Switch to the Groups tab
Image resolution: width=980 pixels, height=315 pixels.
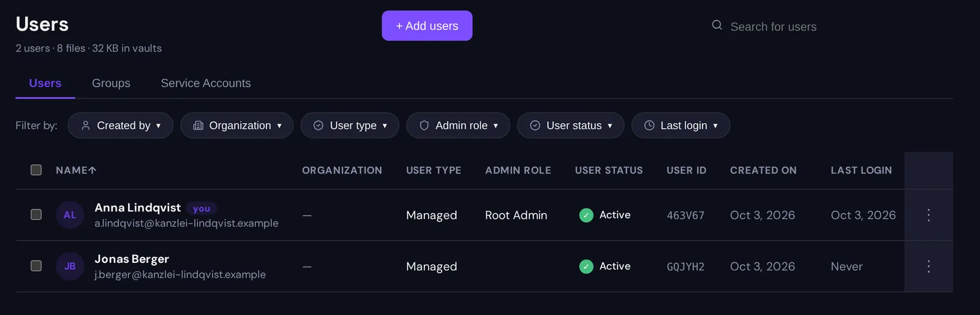(111, 83)
